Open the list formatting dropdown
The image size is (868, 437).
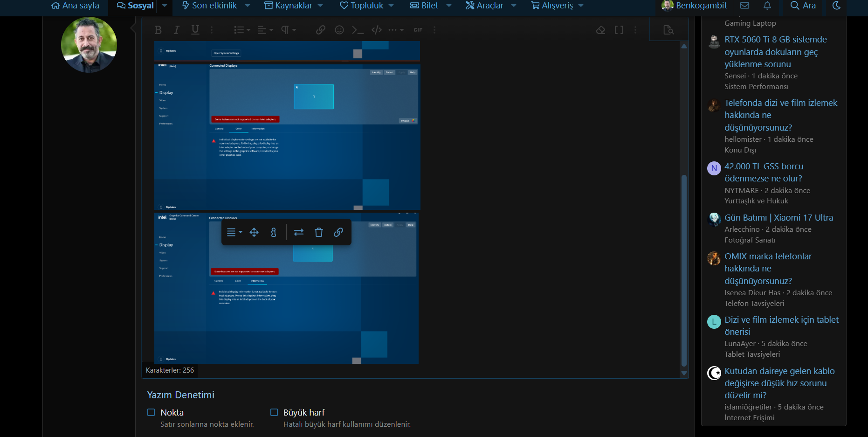pyautogui.click(x=242, y=30)
